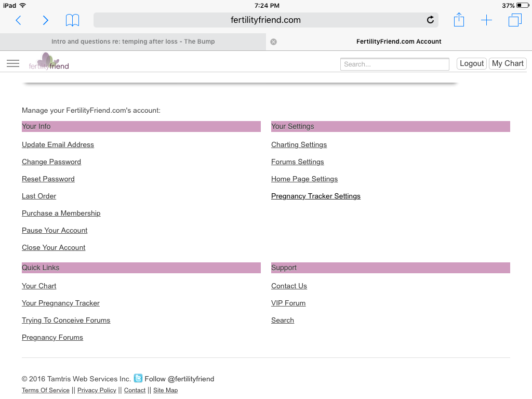The image size is (532, 399).
Task: Show all open tabs overview icon
Action: pyautogui.click(x=515, y=20)
